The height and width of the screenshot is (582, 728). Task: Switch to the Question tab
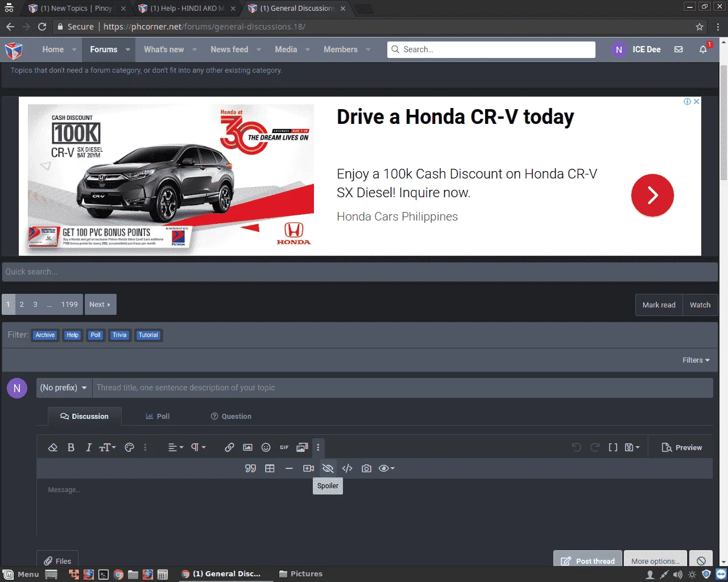[x=231, y=416]
